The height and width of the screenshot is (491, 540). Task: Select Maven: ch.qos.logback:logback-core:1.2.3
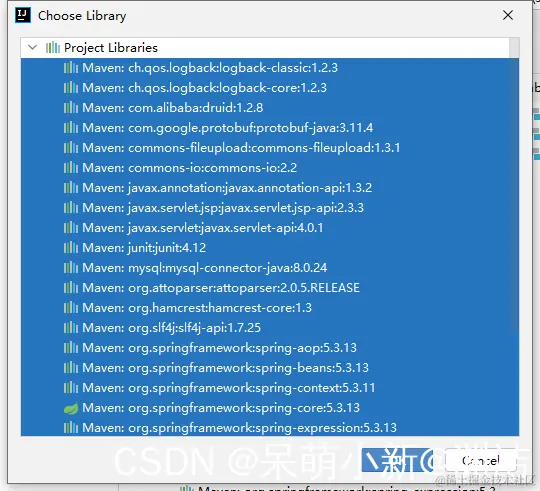point(270,88)
